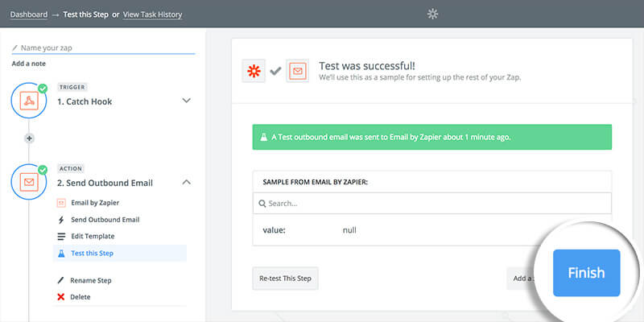
Task: Click Add a note link
Action: [x=29, y=64]
